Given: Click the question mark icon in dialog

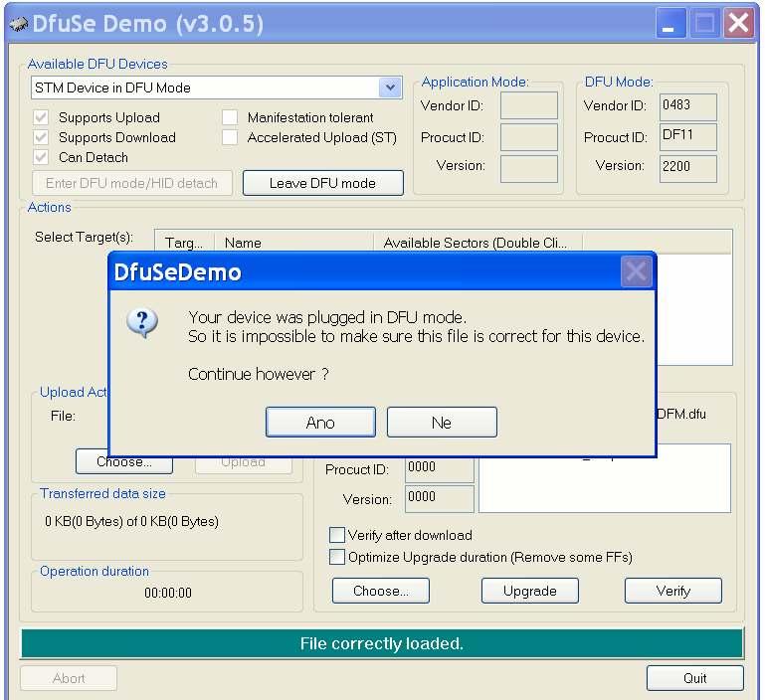Looking at the screenshot, I should coord(142,322).
